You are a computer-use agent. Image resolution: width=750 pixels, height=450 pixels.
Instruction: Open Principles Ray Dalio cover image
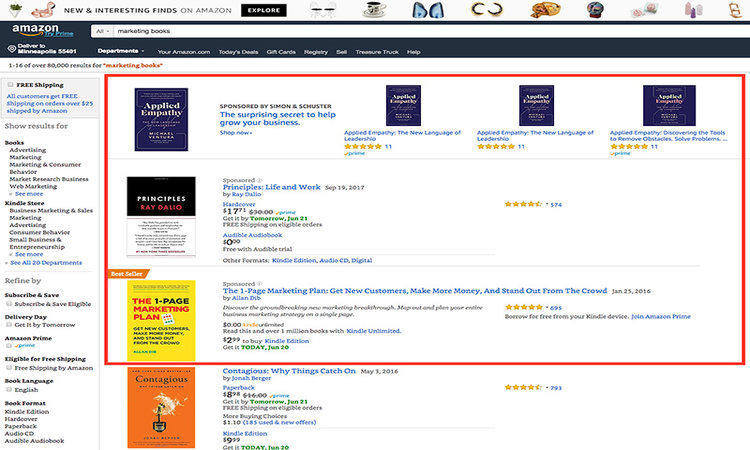coord(161,216)
